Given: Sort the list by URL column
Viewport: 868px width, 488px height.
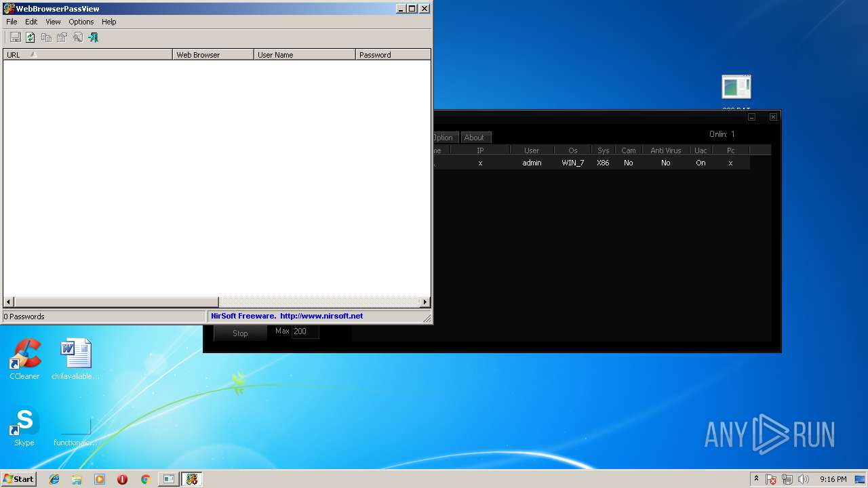Looking at the screenshot, I should tap(88, 55).
